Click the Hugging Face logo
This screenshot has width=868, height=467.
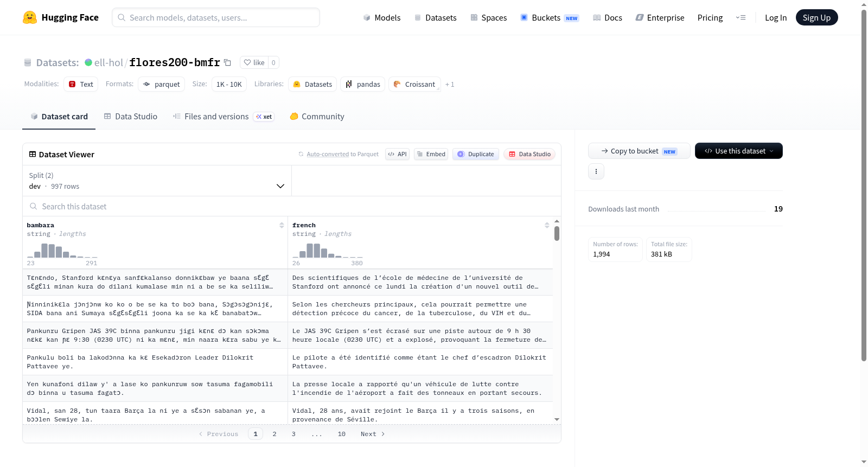pos(61,17)
